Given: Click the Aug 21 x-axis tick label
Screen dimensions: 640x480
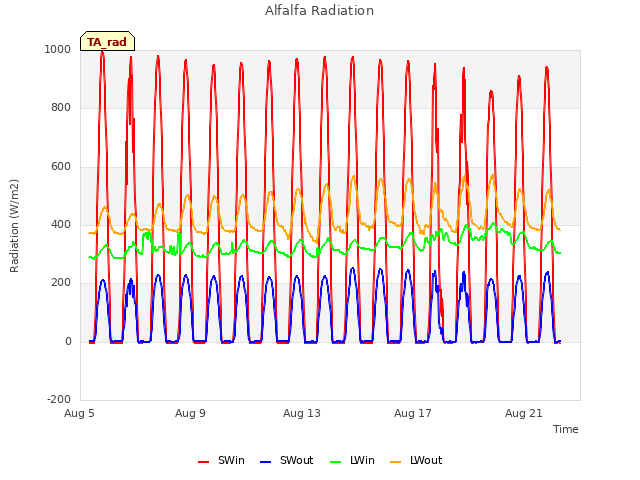Looking at the screenshot, I should 524,413.
